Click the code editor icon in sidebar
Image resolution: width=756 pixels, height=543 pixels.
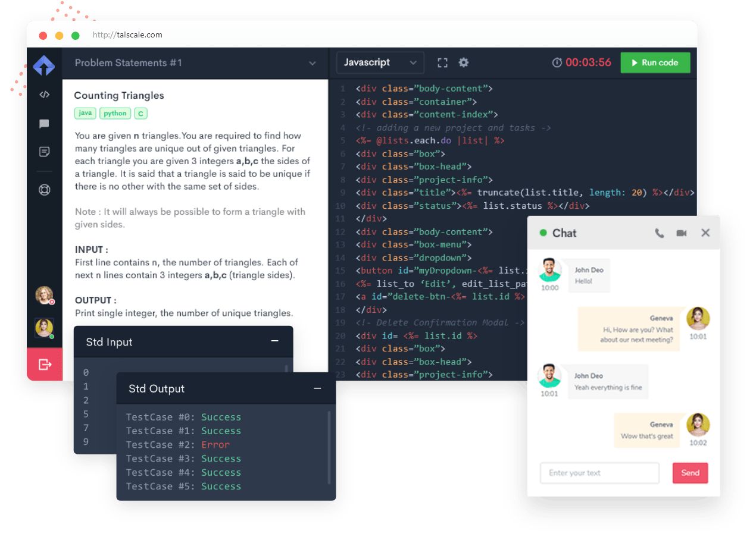coord(44,95)
